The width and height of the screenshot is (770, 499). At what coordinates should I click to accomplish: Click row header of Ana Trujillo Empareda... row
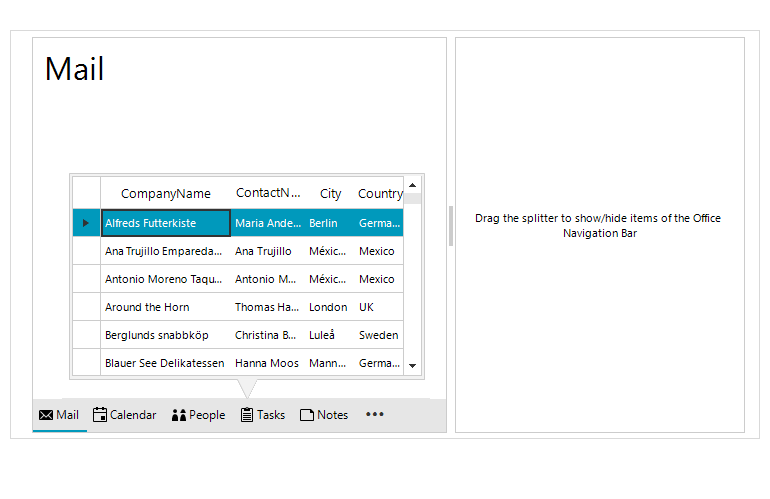(x=86, y=251)
